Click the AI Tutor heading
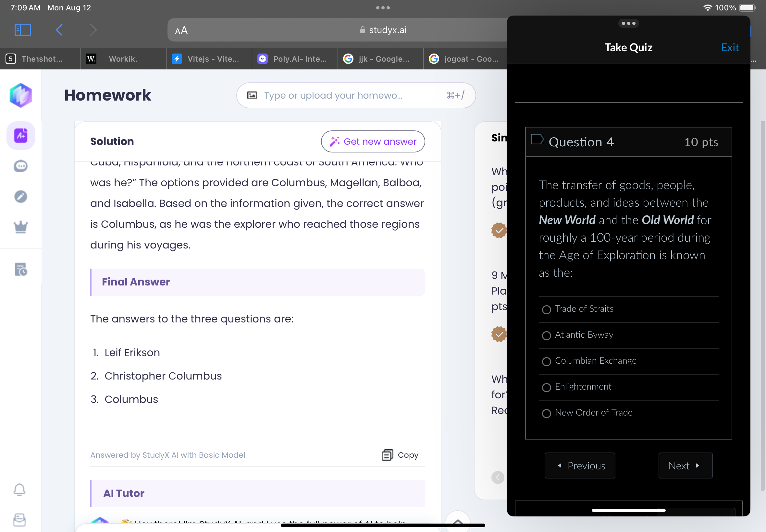The image size is (766, 532). point(124,493)
